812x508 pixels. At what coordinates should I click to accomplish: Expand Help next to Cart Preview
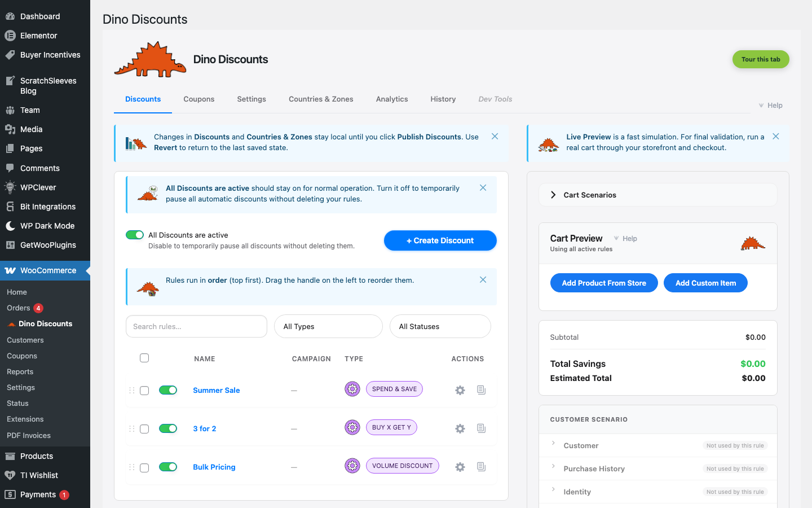[625, 239]
